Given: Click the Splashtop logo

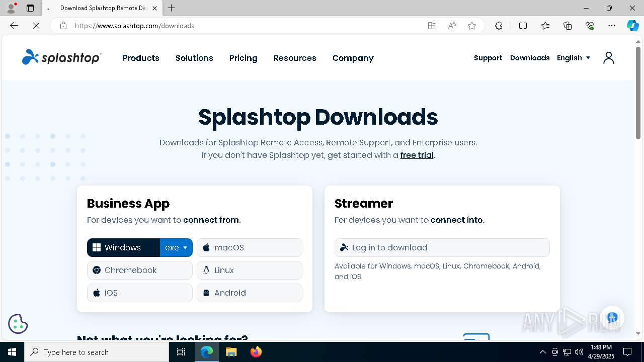Looking at the screenshot, I should click(61, 58).
